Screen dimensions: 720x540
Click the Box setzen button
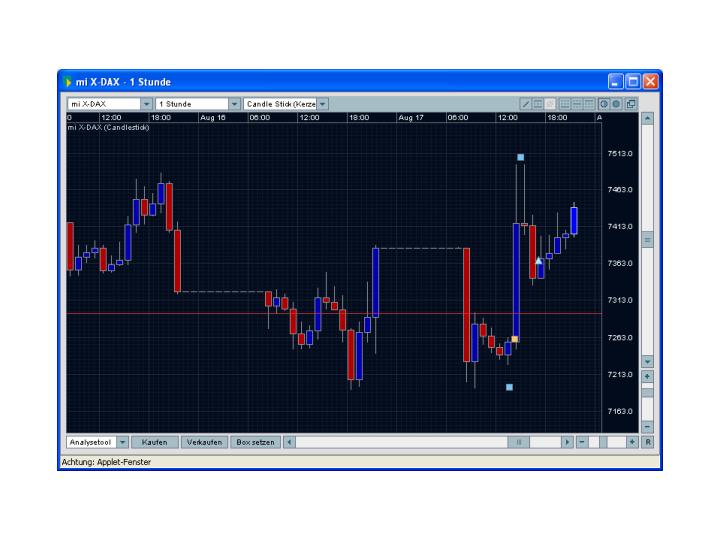[254, 442]
